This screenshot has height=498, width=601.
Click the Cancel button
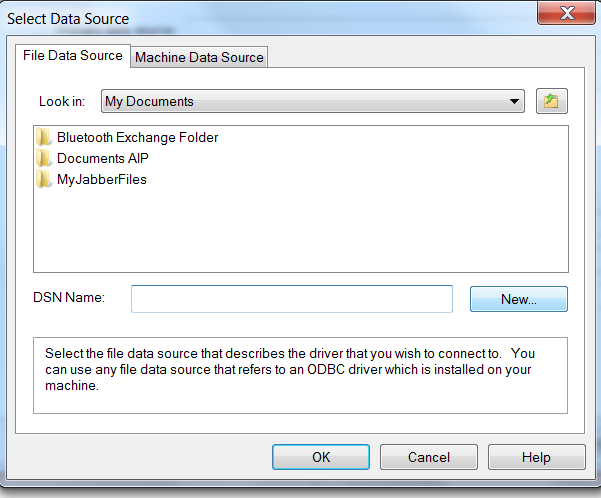tap(429, 457)
